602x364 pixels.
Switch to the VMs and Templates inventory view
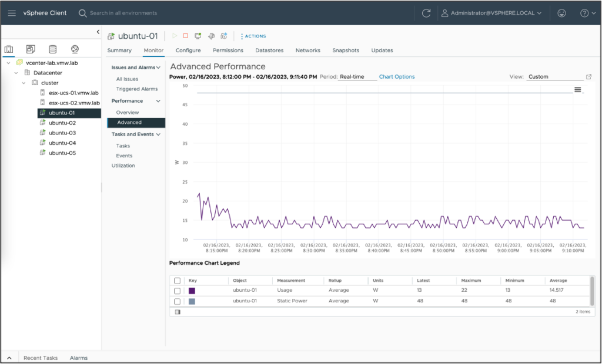tap(31, 49)
